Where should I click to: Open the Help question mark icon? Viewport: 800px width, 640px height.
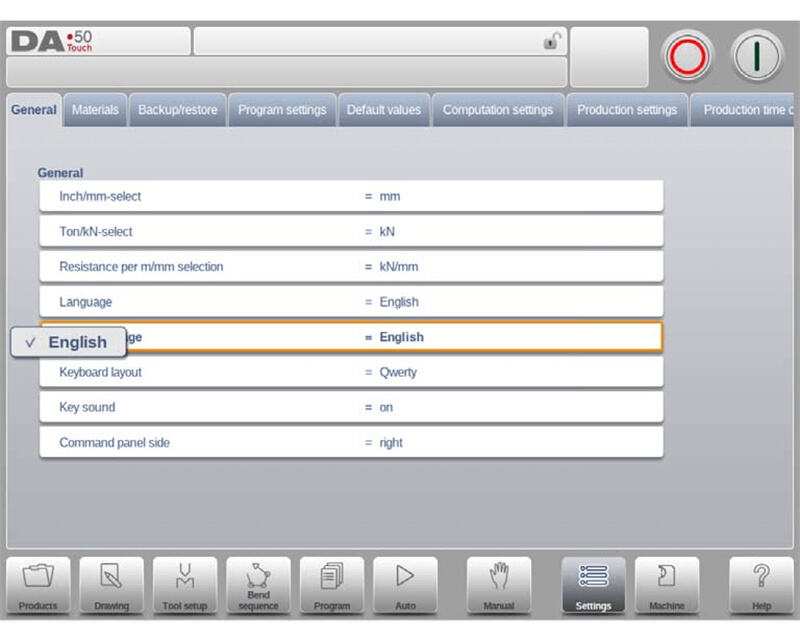tap(761, 585)
